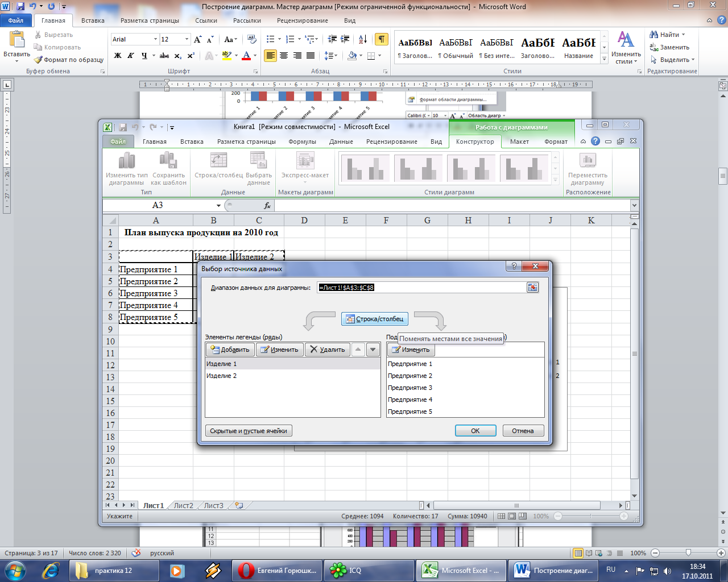Click Скрытые и пустые ячейки button
Viewport: 728px width, 582px height.
[249, 431]
